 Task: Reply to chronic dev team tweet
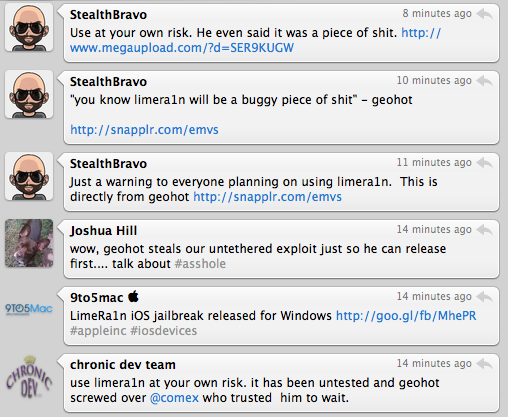[484, 364]
